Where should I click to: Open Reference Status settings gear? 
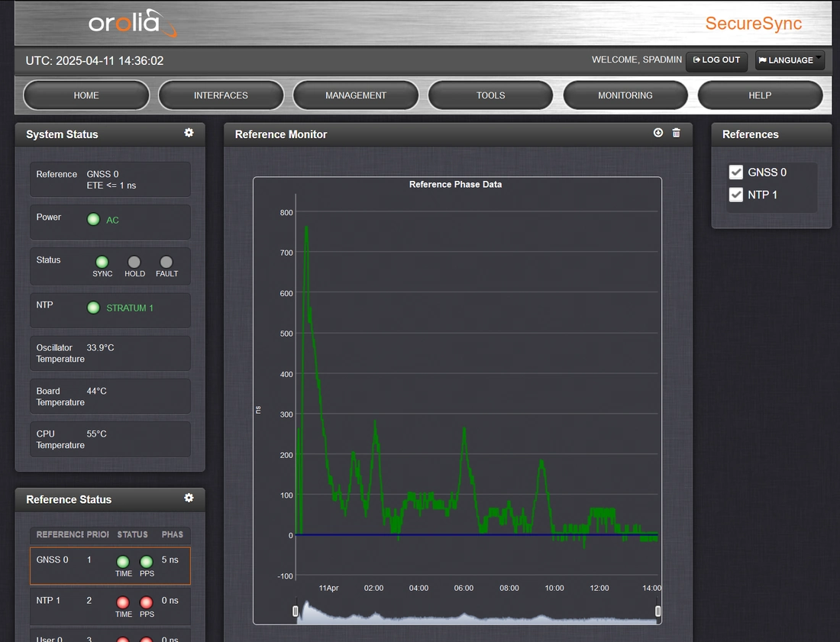(x=189, y=498)
